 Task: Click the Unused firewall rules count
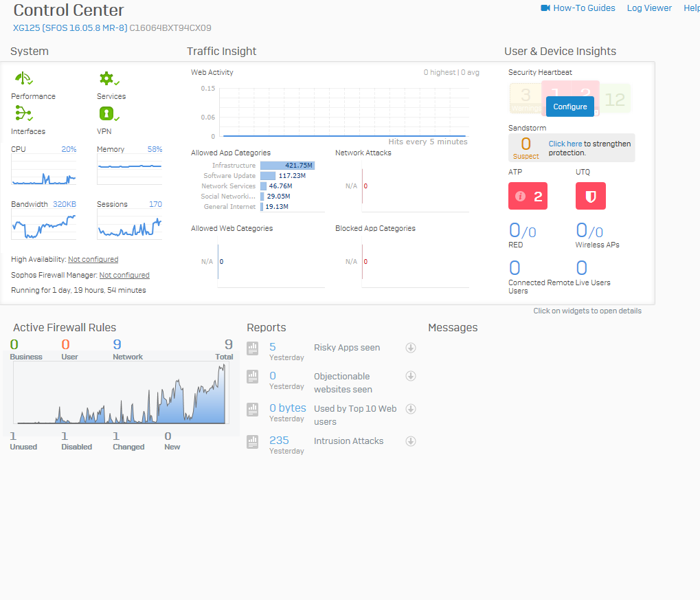click(13, 436)
